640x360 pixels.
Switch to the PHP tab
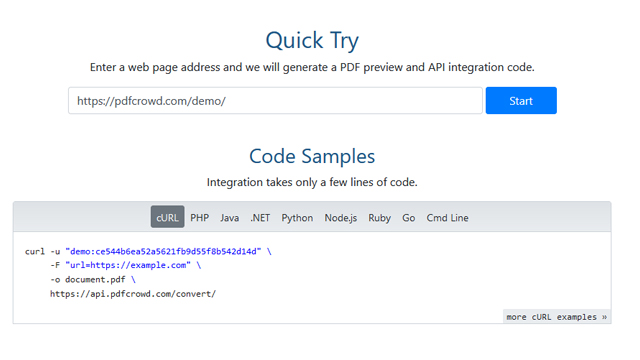pos(200,218)
